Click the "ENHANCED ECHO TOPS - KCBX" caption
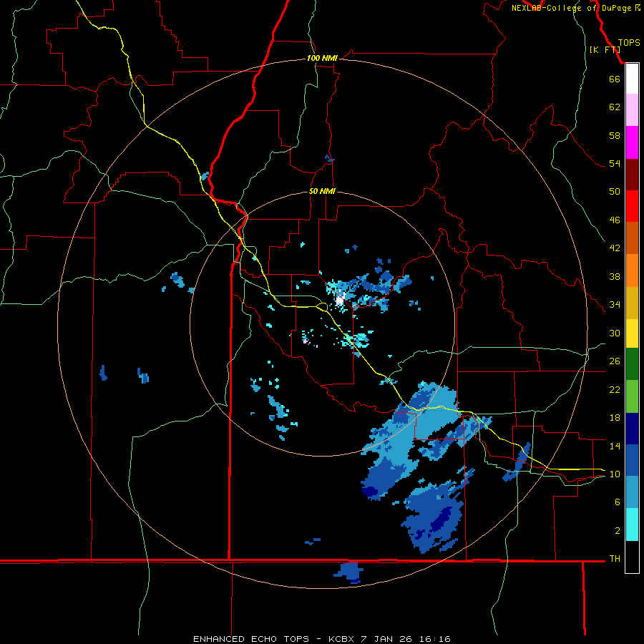 (273, 639)
